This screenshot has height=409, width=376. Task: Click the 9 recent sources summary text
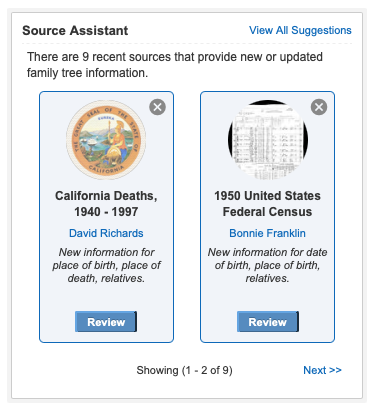coord(175,65)
